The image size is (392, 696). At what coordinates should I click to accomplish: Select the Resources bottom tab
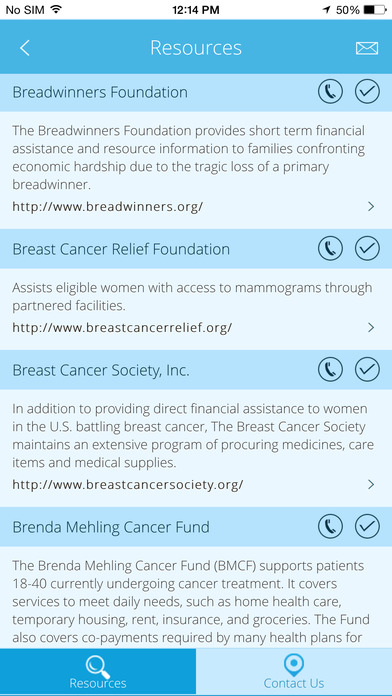(98, 671)
